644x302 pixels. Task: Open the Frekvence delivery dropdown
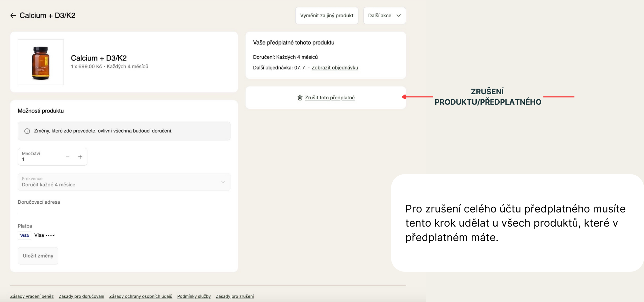124,182
